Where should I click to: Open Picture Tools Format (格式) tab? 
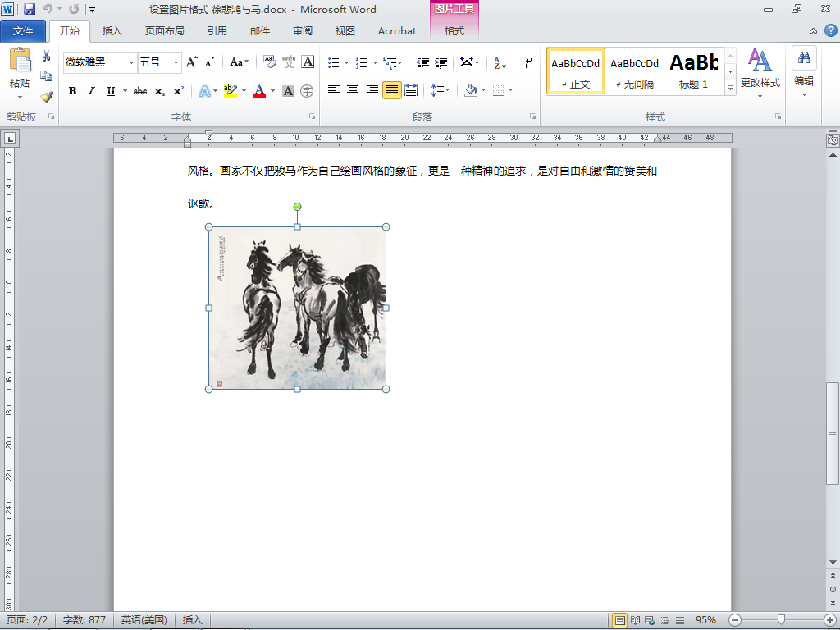454,31
